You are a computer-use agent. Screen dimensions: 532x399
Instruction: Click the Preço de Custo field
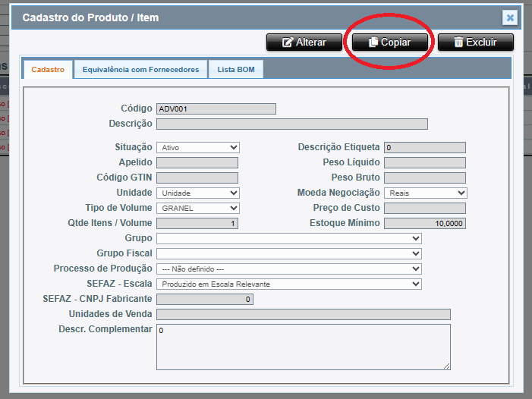tap(424, 209)
